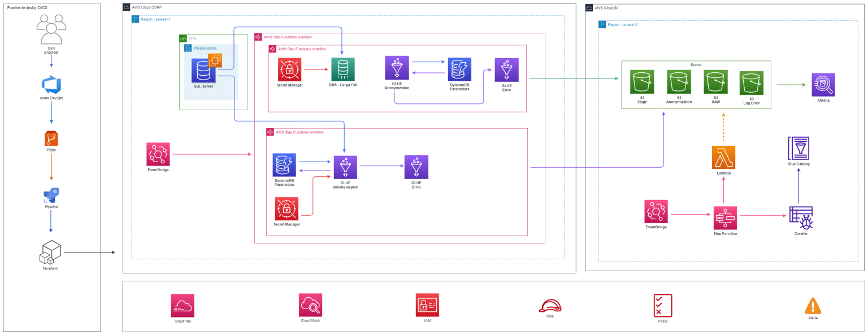Image resolution: width=868 pixels, height=335 pixels.
Task: Select the Terraform cubes icon
Action: coord(50,253)
